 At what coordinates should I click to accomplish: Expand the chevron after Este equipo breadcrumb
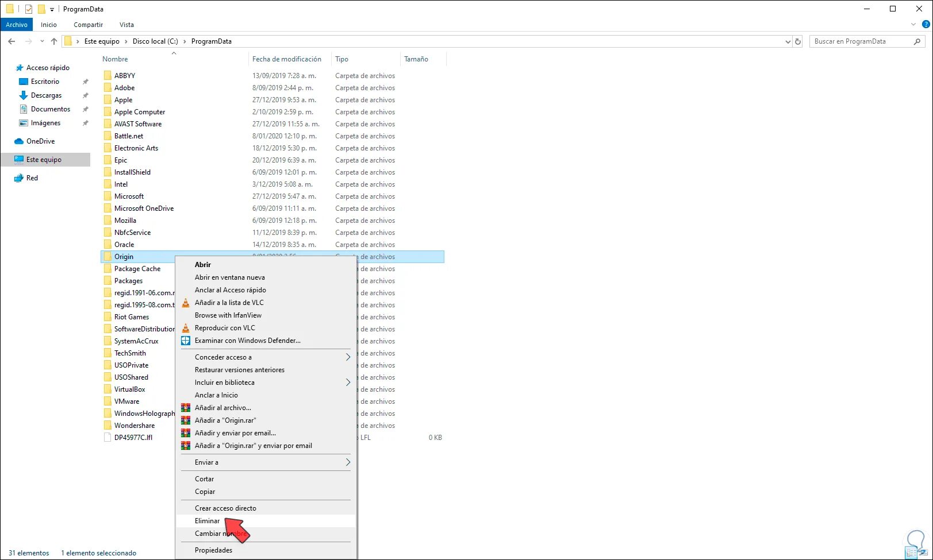[x=126, y=41]
